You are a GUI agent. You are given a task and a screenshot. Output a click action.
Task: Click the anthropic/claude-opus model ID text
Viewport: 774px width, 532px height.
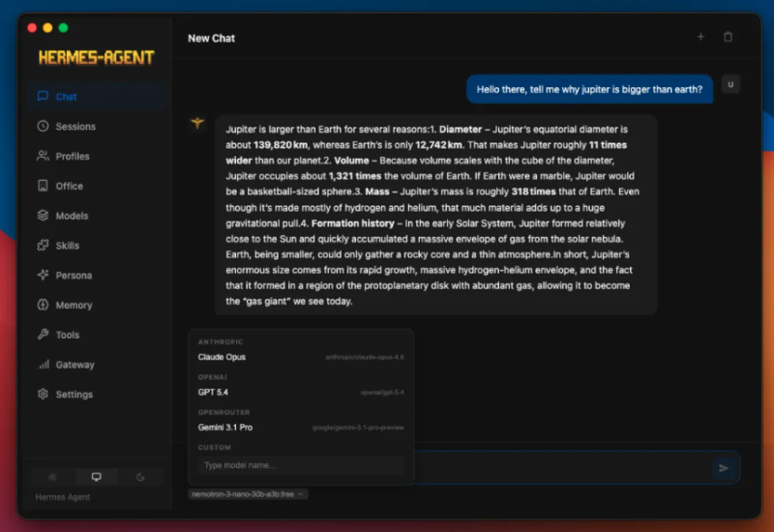click(365, 357)
